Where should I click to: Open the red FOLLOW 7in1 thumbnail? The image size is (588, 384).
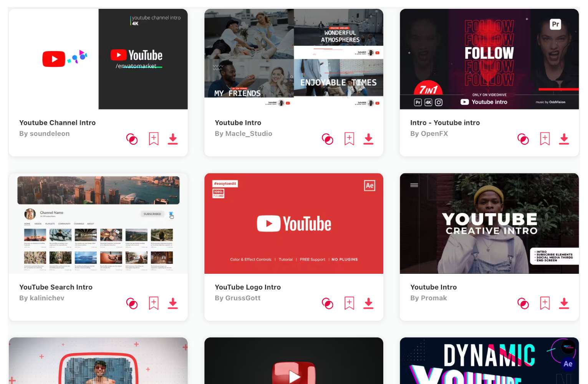(x=489, y=59)
